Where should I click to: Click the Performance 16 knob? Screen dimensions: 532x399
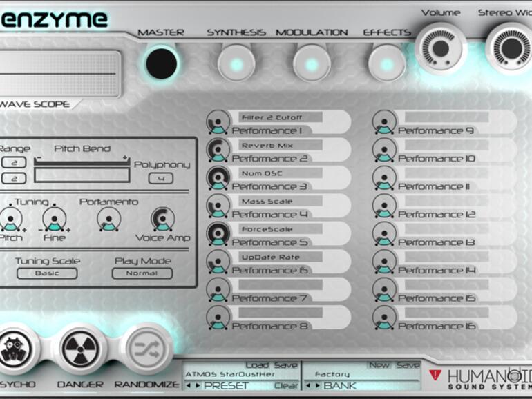[x=384, y=318]
